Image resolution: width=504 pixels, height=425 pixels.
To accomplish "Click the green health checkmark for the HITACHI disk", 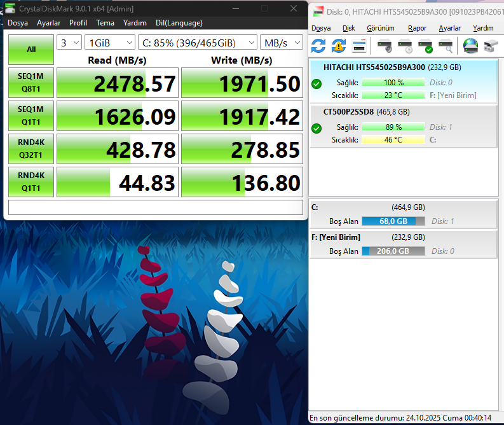I will [x=317, y=84].
